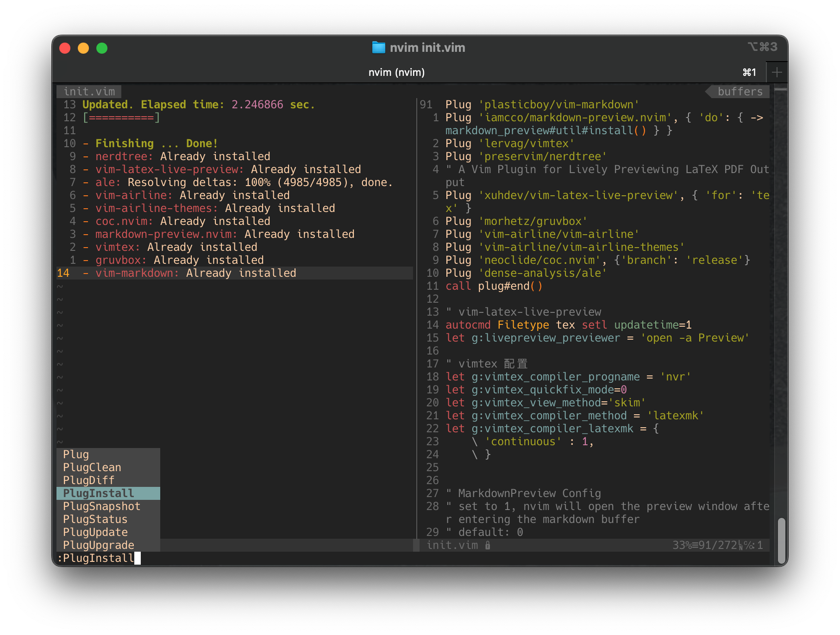Select PlugUpdate in the command completion menu
Image resolution: width=840 pixels, height=635 pixels.
[x=95, y=532]
